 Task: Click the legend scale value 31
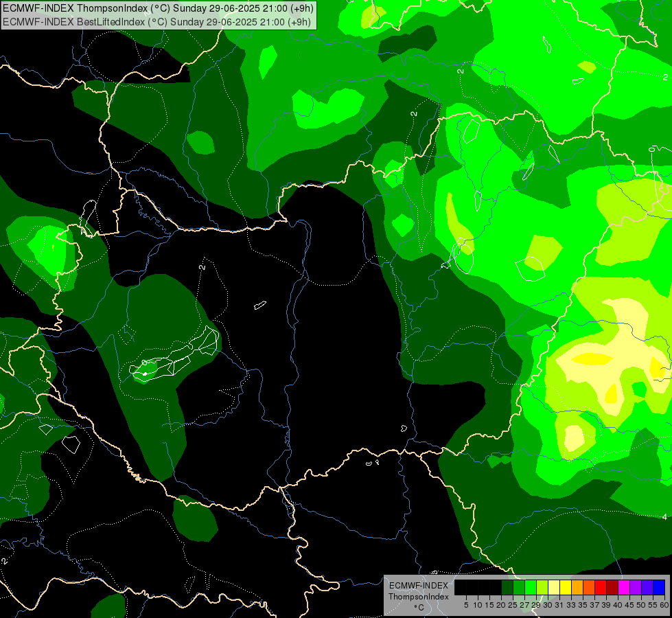(x=559, y=605)
